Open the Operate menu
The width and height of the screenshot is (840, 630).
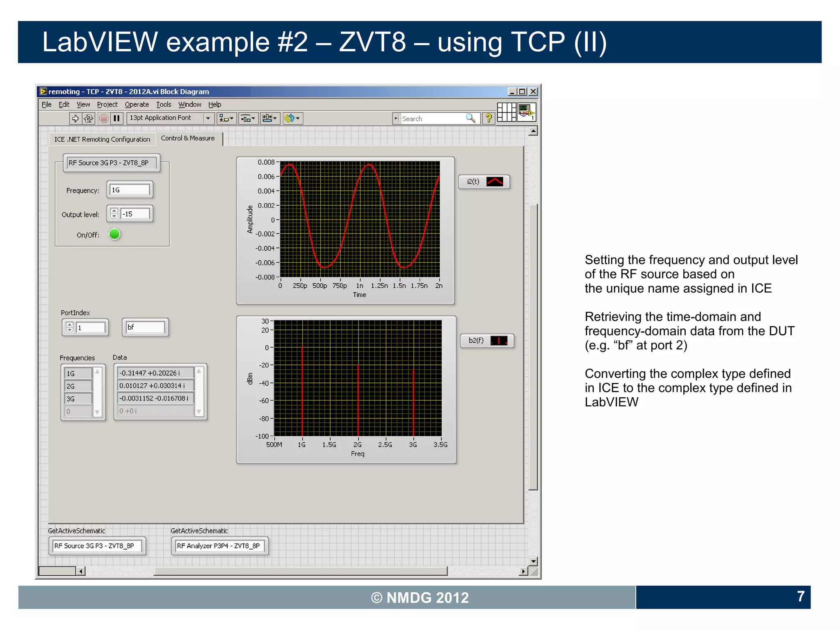tap(137, 105)
